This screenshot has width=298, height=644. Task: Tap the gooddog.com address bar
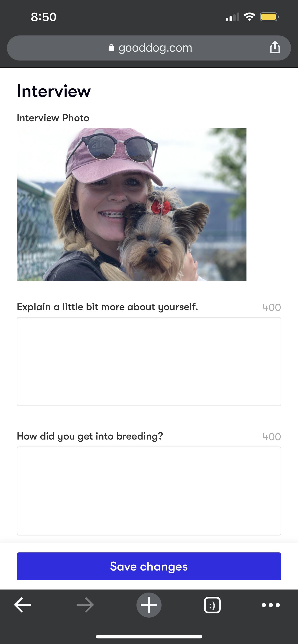pyautogui.click(x=155, y=48)
